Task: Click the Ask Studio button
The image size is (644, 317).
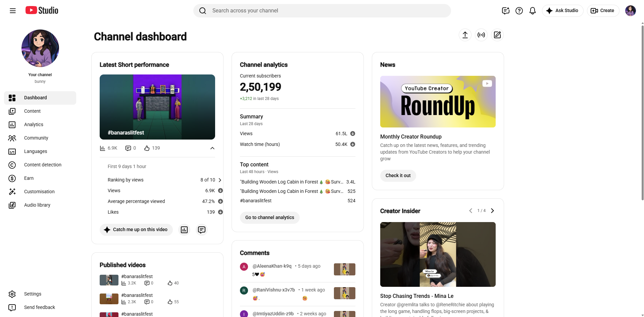Action: pyautogui.click(x=563, y=11)
